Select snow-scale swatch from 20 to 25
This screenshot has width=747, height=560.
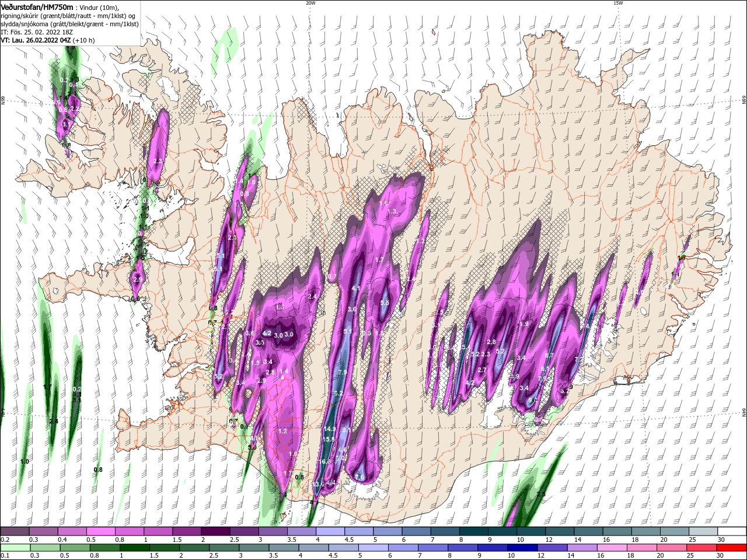click(x=675, y=531)
